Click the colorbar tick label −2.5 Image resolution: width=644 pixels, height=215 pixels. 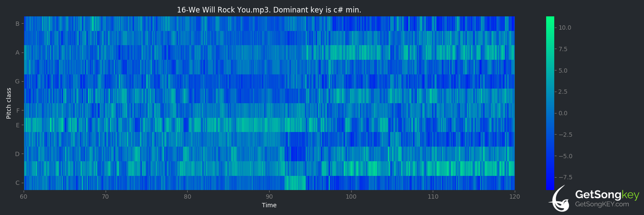pyautogui.click(x=565, y=134)
